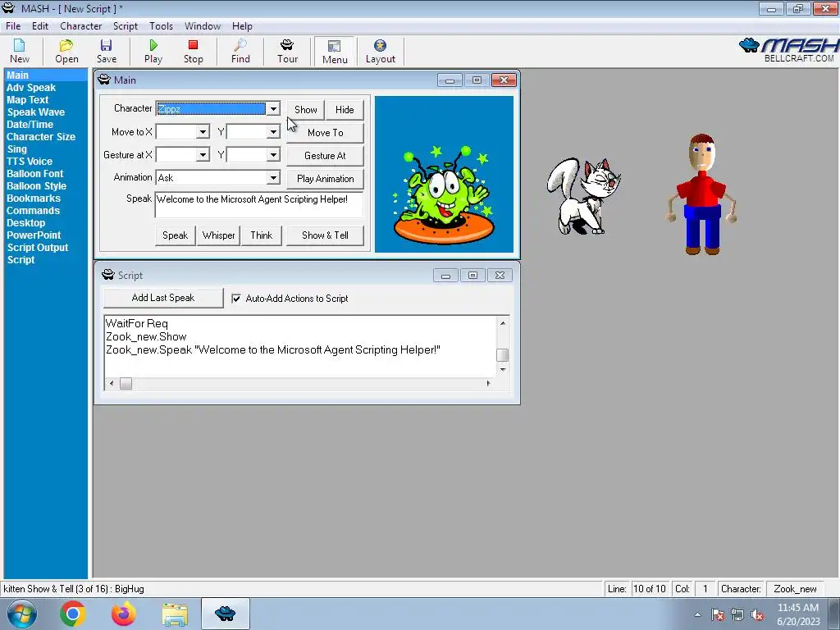
Task: Click the script horizontal scroll right arrow
Action: [x=488, y=384]
